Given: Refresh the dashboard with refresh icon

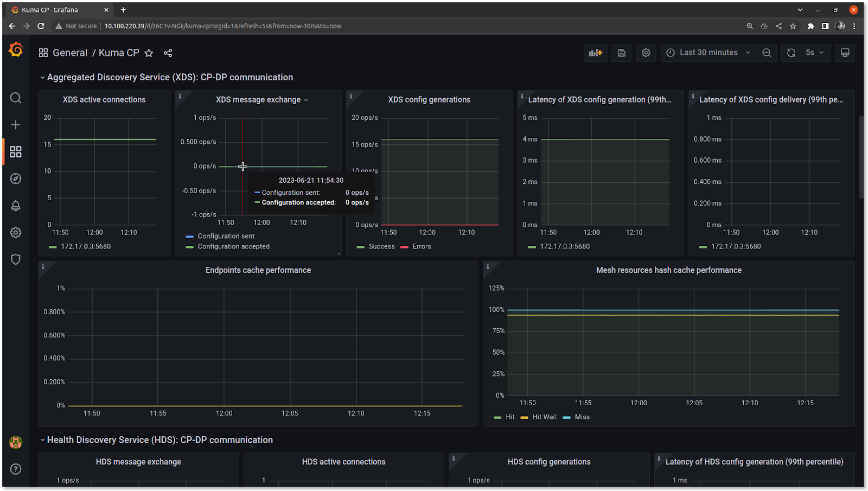Looking at the screenshot, I should point(791,53).
